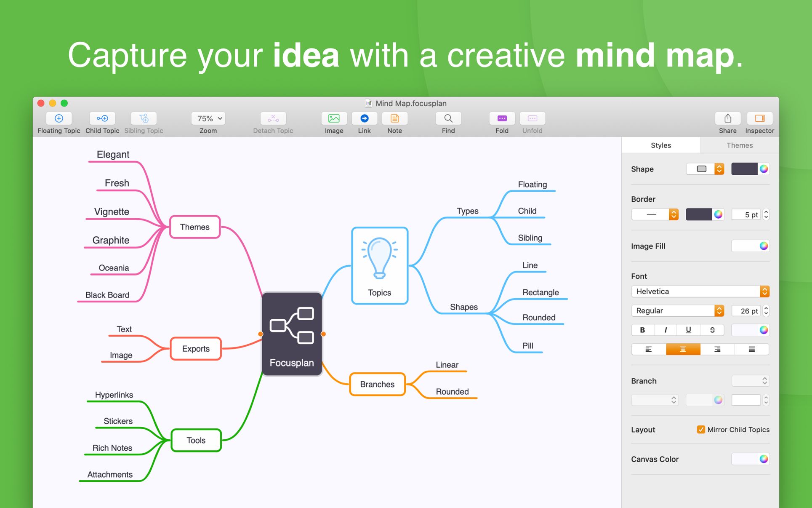
Task: Toggle bold font styling
Action: tap(642, 330)
